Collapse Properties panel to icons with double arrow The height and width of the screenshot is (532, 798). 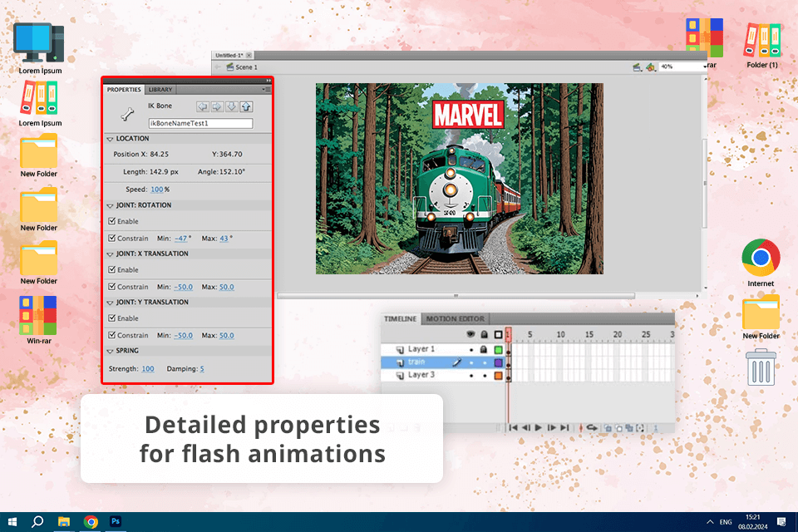click(268, 81)
